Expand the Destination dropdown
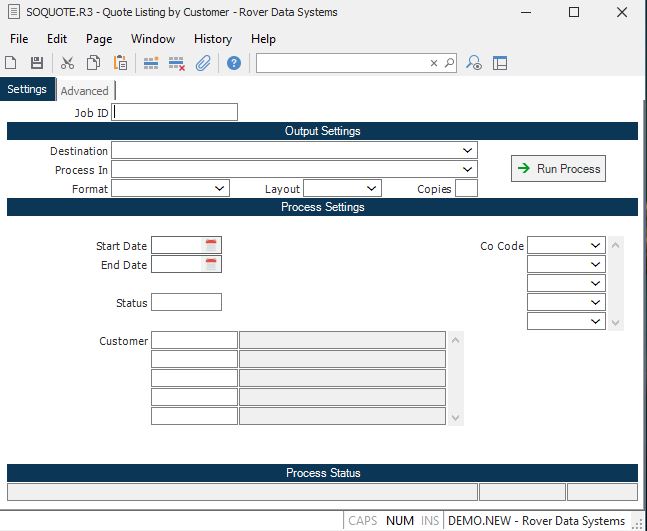Viewport: 647px width, 531px height. pyautogui.click(x=468, y=150)
